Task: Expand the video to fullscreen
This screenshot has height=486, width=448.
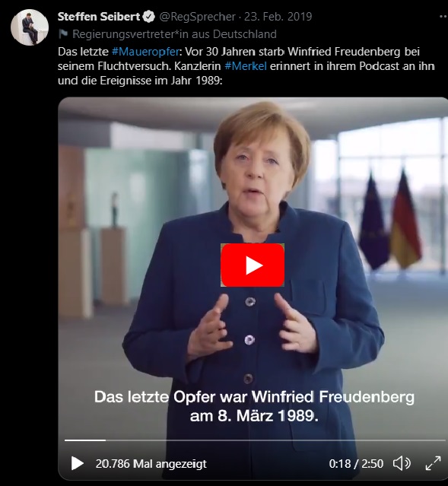Action: pos(433,463)
